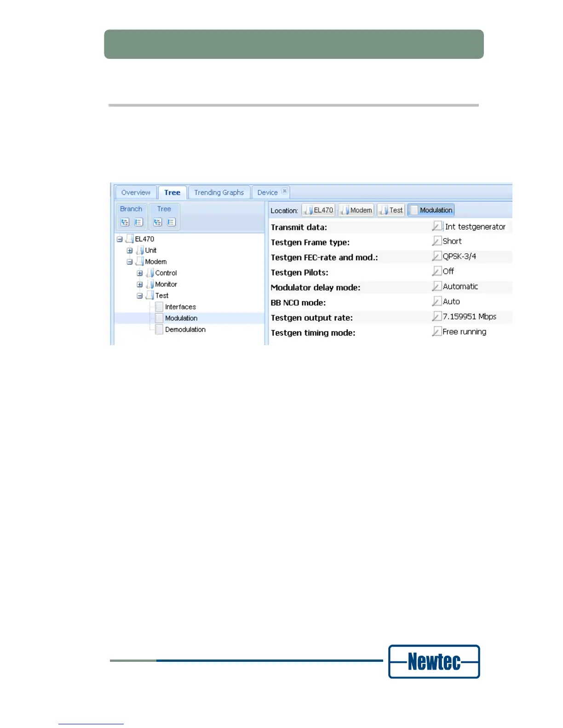This screenshot has width=563, height=728.
Task: Click the Branch expand icon
Action: click(x=125, y=222)
